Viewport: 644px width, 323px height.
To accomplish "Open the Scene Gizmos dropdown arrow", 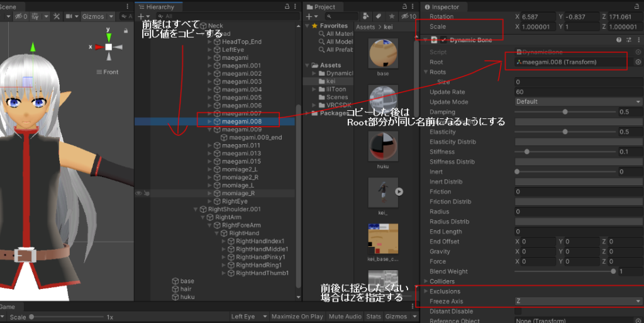I will tap(111, 16).
